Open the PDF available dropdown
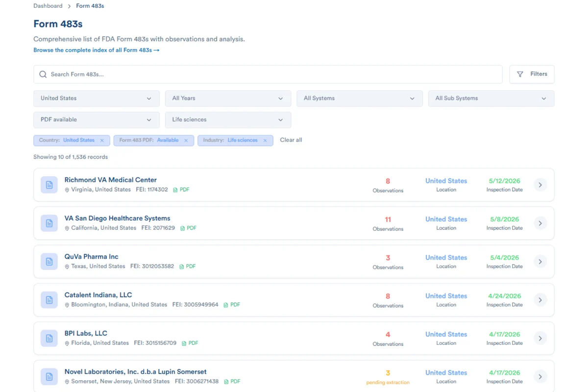The width and height of the screenshot is (588, 392). (x=97, y=120)
